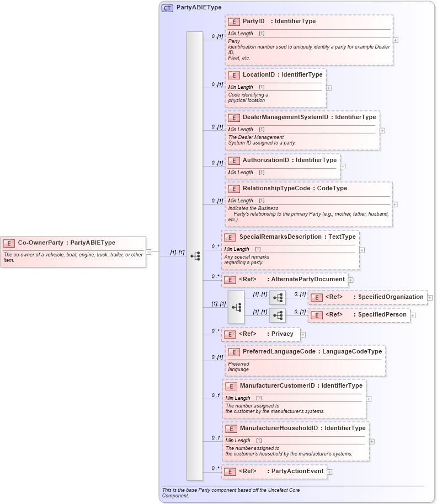437x504 pixels.
Task: Select the PartyABIEType title text
Action: (199, 7)
